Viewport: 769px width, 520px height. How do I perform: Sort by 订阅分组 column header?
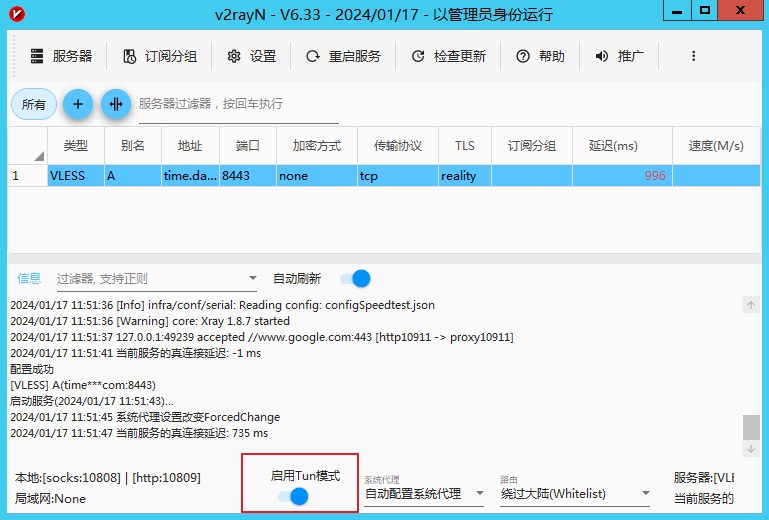[x=532, y=146]
